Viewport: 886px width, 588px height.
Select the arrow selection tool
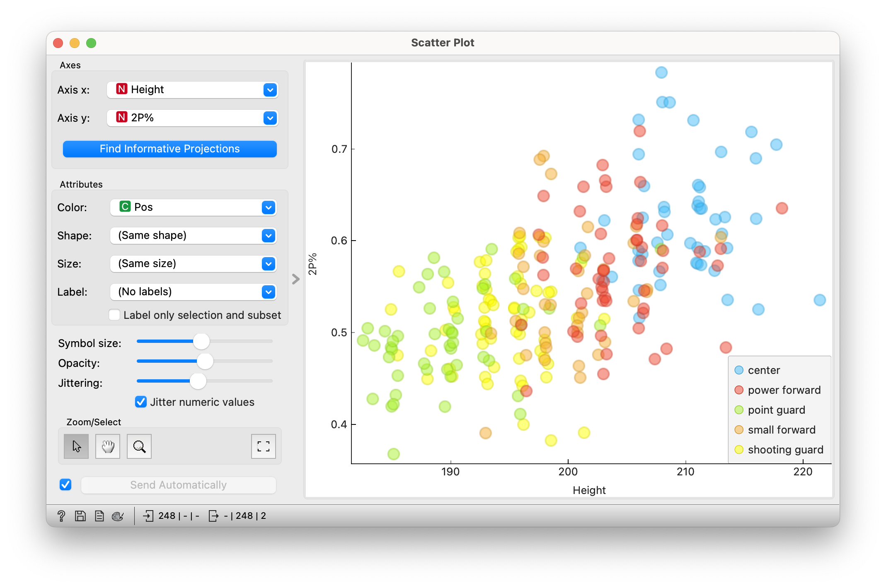click(76, 446)
